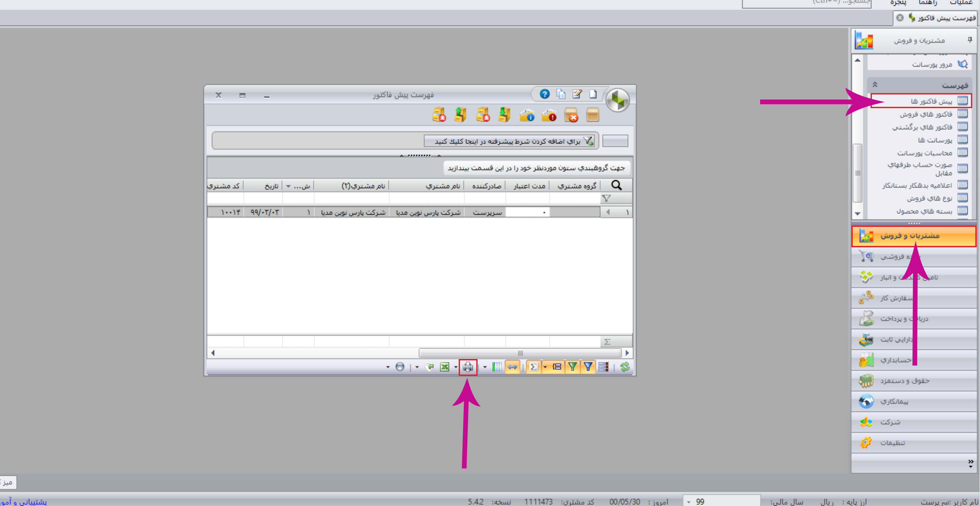Image resolution: width=980 pixels, height=506 pixels.
Task: Open the dropdown arrow beside the sigma button
Action: 545,367
